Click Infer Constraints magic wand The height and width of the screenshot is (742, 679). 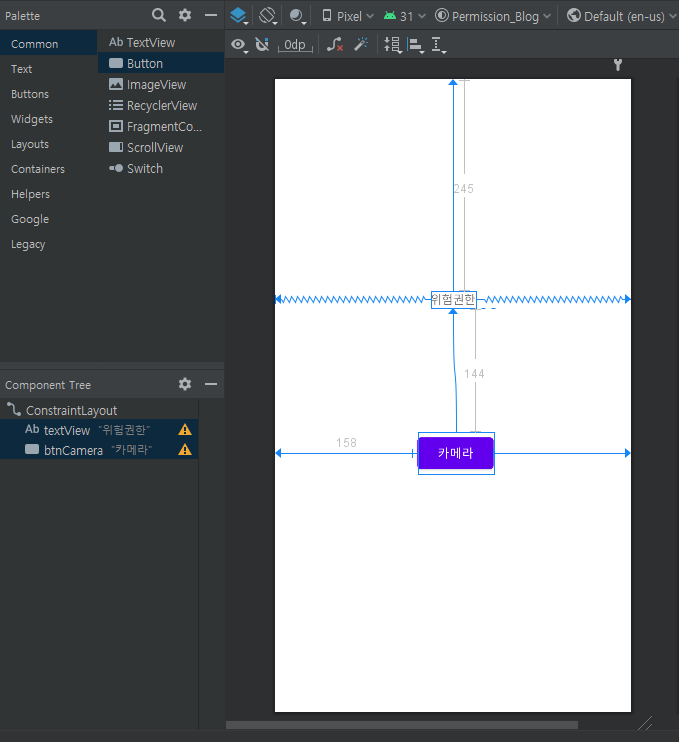coord(361,44)
